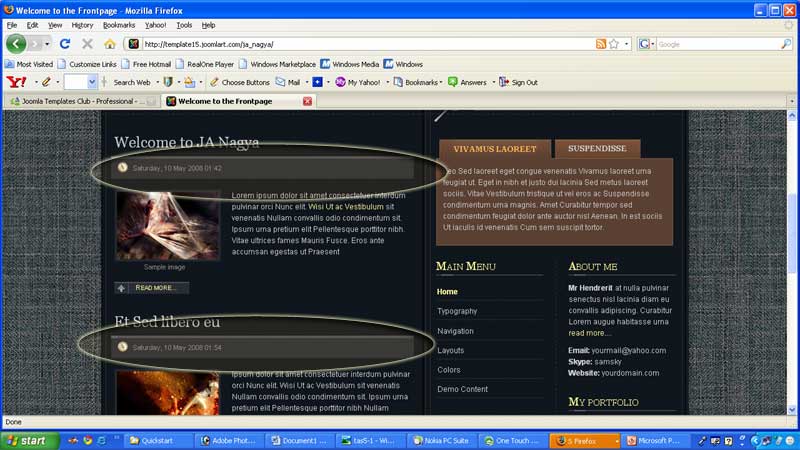This screenshot has width=800, height=450.
Task: Click the blue plus icon in Yahoo toolbar
Action: tap(317, 82)
